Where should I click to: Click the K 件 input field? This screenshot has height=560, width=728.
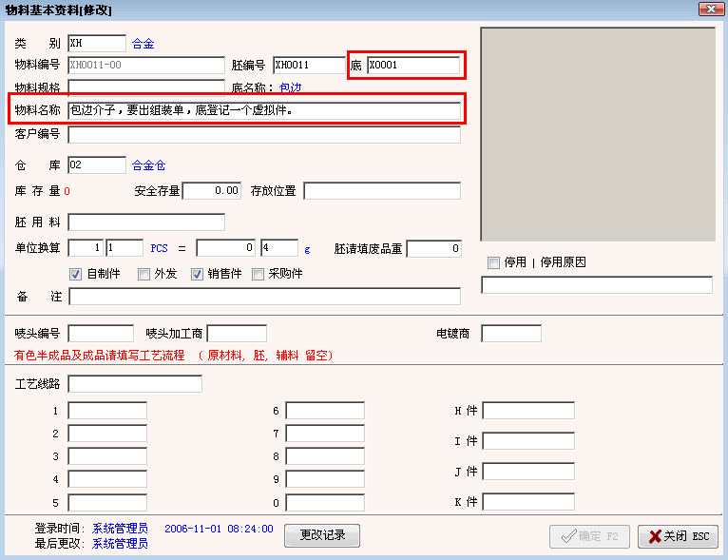point(528,502)
